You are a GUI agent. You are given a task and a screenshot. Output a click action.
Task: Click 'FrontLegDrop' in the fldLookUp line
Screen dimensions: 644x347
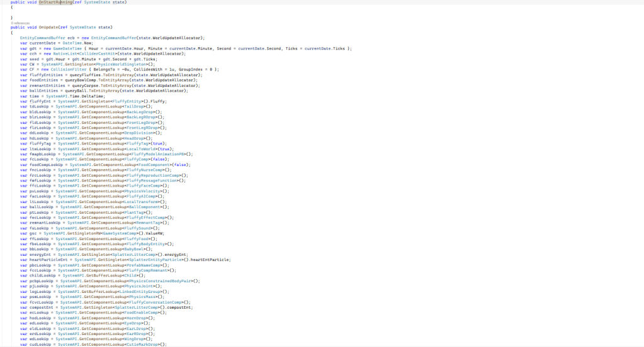tap(141, 123)
